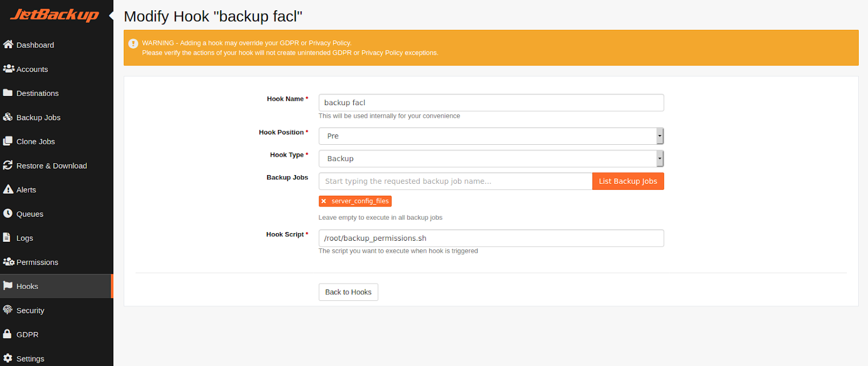Open Backup Jobs in the sidebar

tap(56, 117)
